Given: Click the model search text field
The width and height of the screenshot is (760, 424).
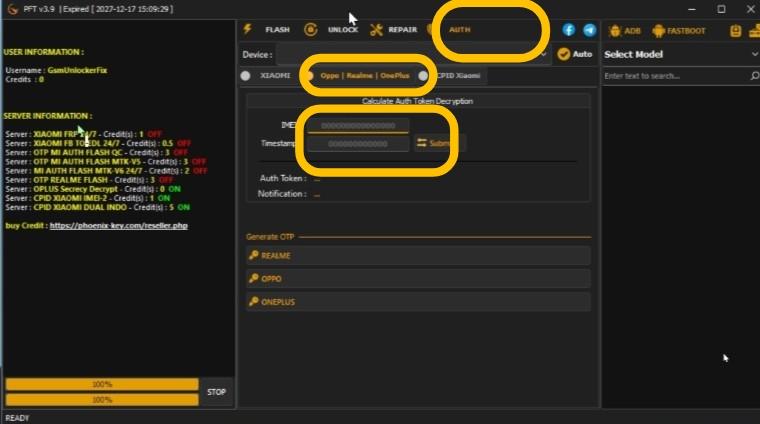Looking at the screenshot, I should pyautogui.click(x=675, y=76).
